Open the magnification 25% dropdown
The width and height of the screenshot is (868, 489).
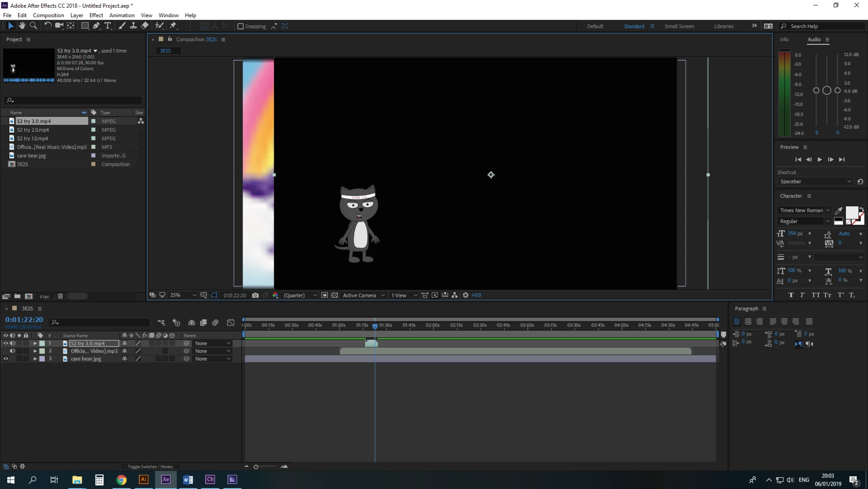pos(183,295)
